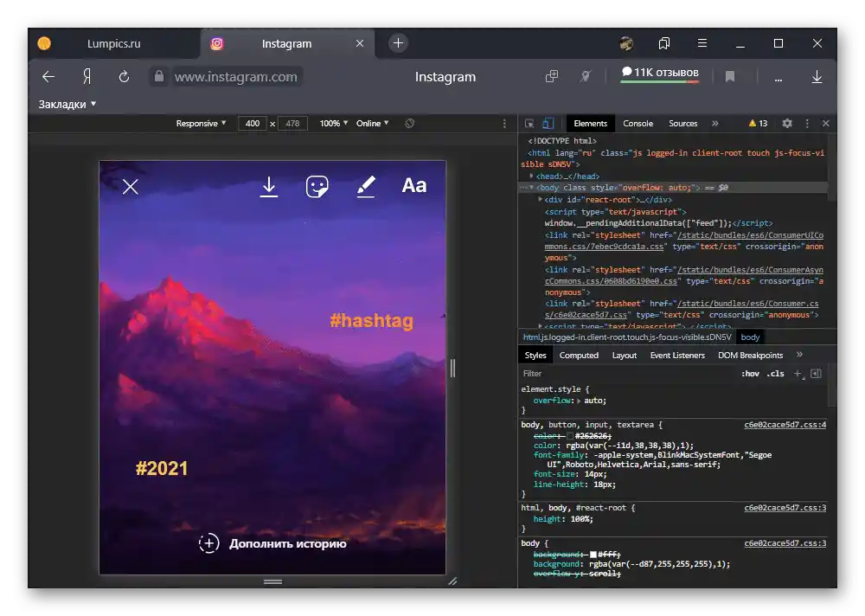The height and width of the screenshot is (616, 865).
Task: Open device toolbar more options dots
Action: point(504,124)
